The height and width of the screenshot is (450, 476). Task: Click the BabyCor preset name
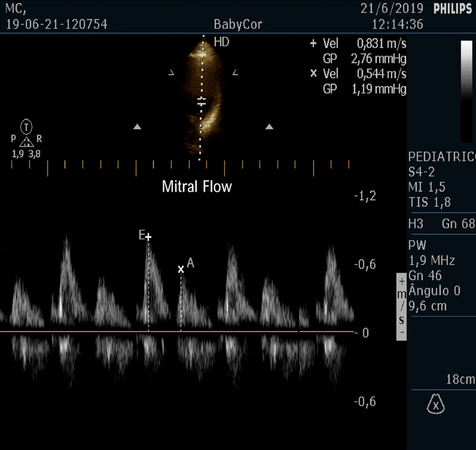(238, 24)
